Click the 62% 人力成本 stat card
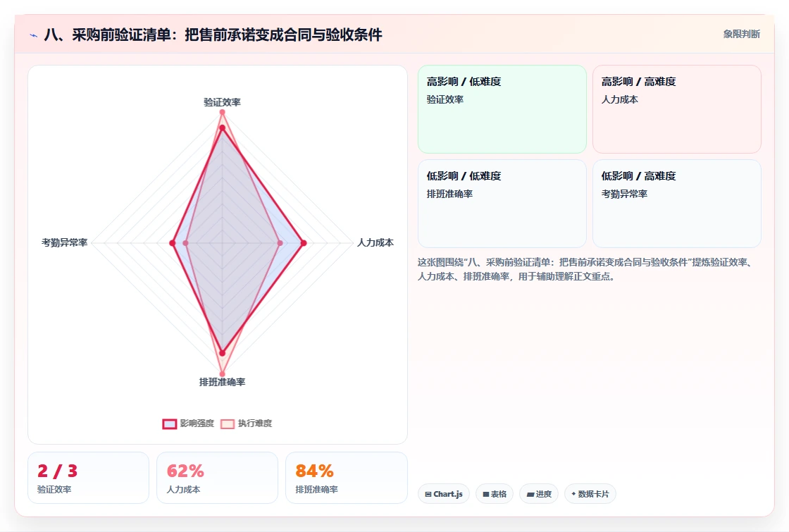 [x=218, y=478]
